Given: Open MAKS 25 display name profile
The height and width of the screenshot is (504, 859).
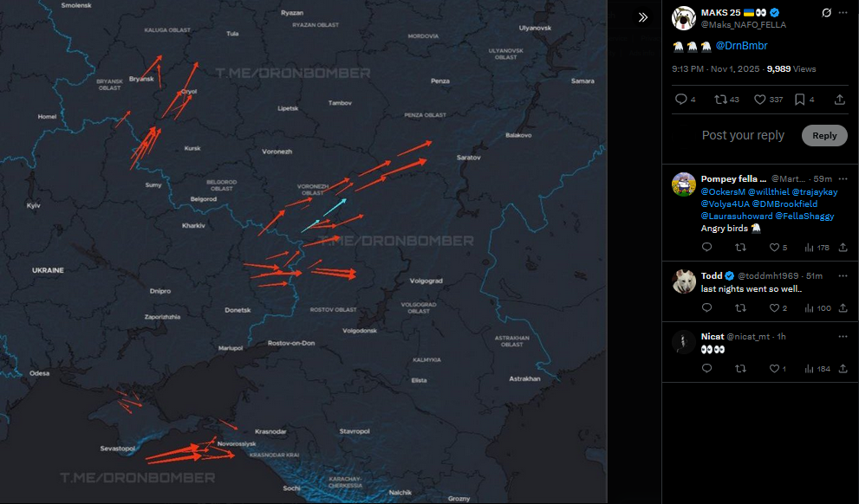Looking at the screenshot, I should click(x=720, y=13).
